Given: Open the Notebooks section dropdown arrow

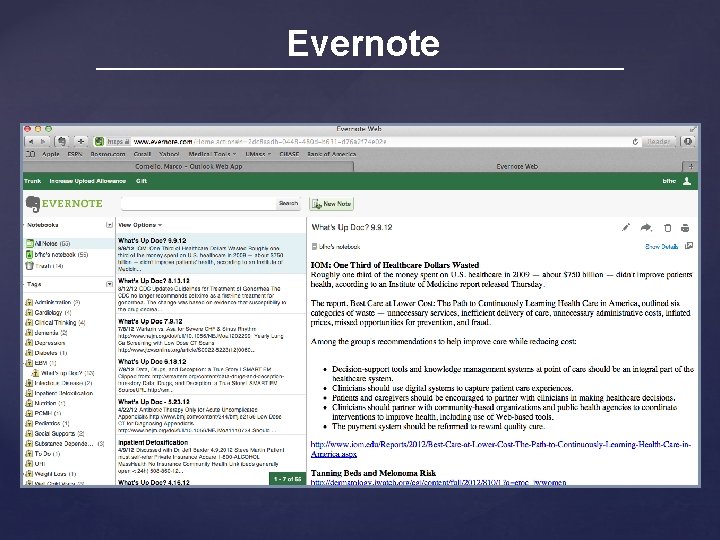Looking at the screenshot, I should (109, 225).
